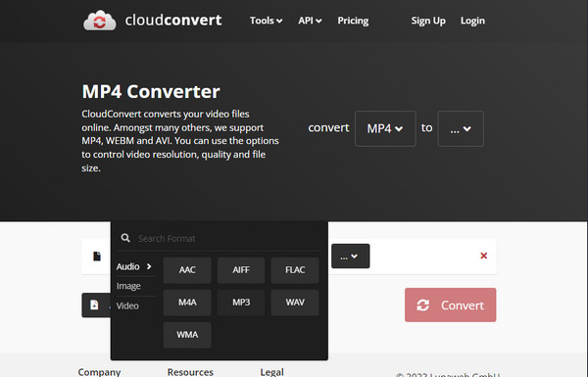
Task: Choose the AAC format
Action: [x=187, y=270]
